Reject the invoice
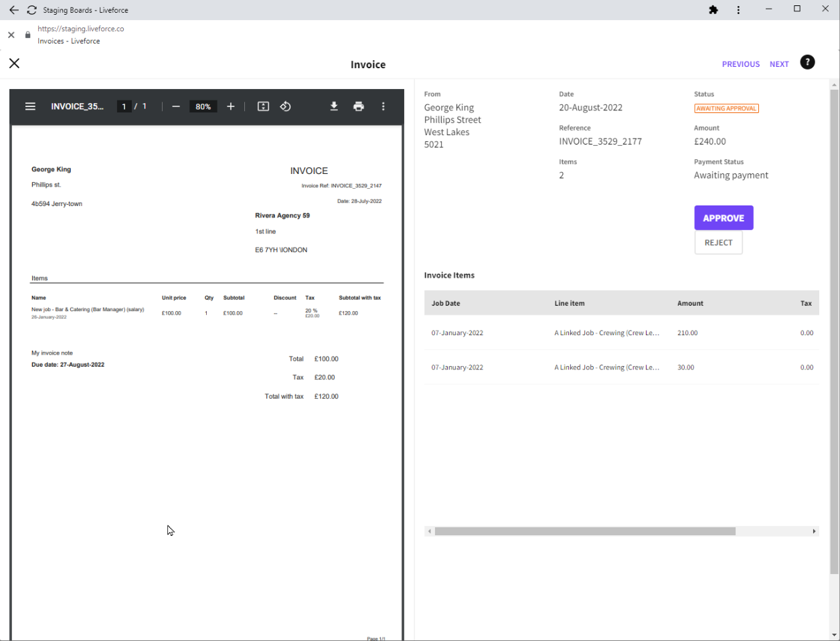This screenshot has height=641, width=840. click(x=718, y=242)
